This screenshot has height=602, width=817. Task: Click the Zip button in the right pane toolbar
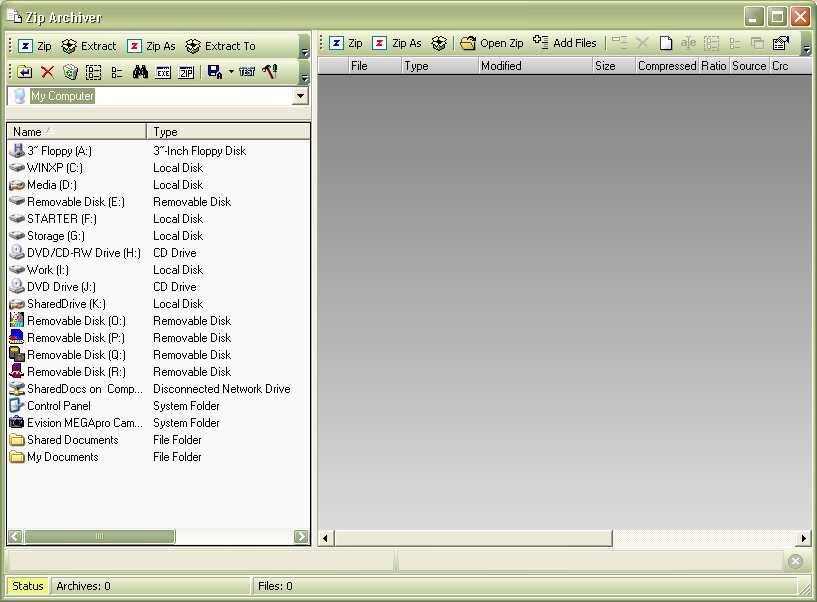tap(346, 43)
